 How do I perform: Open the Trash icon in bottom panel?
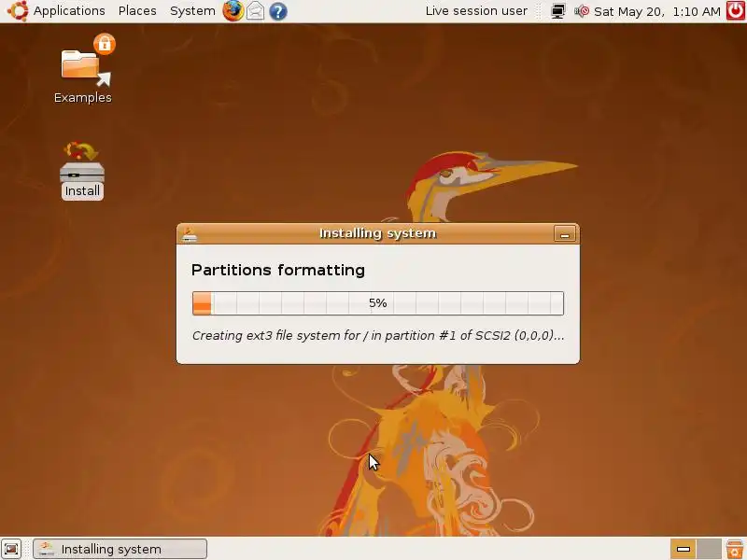tap(735, 549)
